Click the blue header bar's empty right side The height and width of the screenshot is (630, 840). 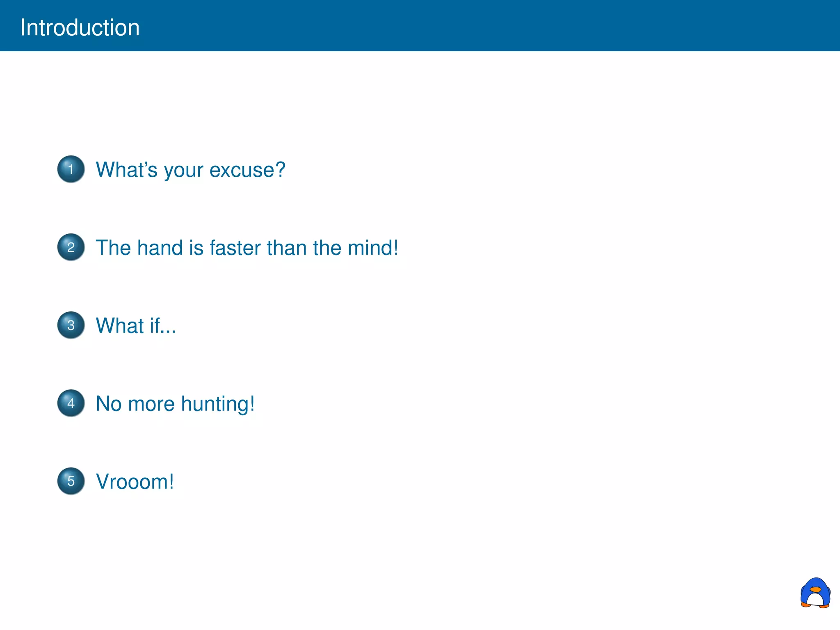(615, 25)
